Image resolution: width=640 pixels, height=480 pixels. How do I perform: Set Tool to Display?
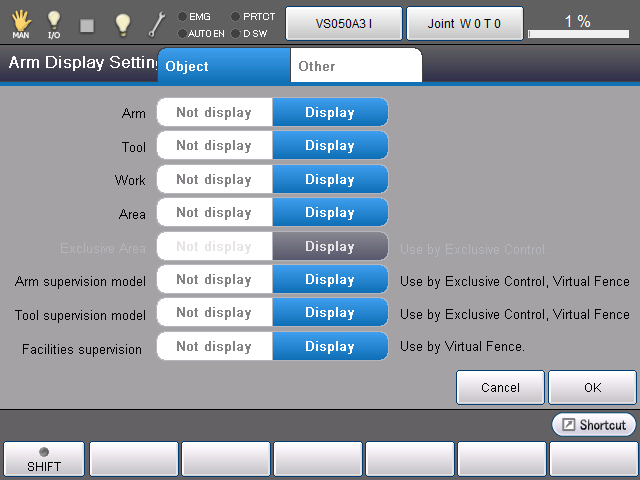pos(330,146)
